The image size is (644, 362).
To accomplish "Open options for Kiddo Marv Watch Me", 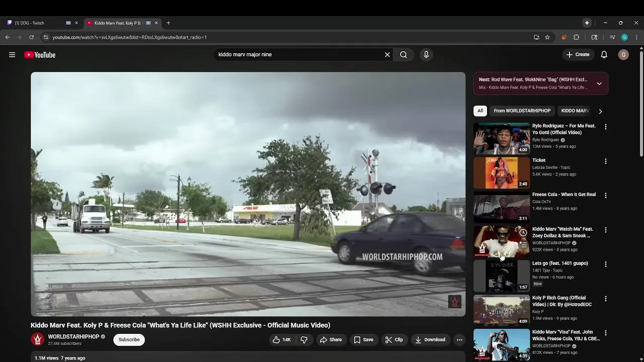I will click(x=606, y=230).
